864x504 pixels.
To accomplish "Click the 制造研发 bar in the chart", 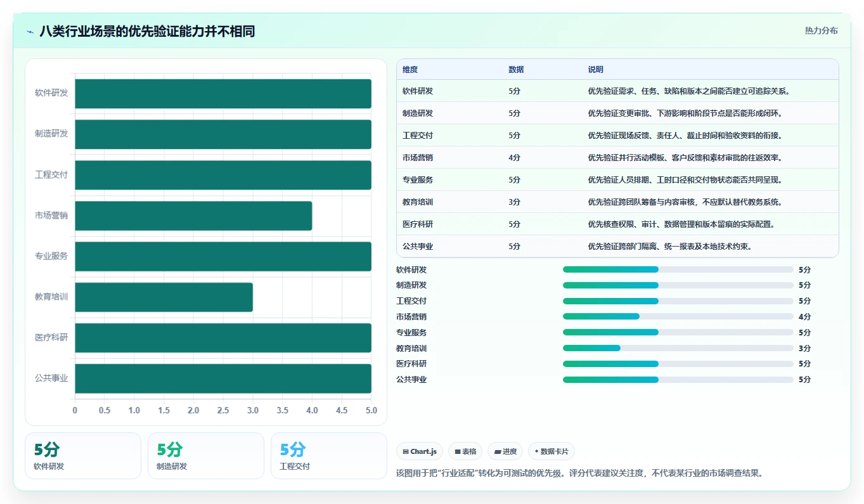I will pos(223,134).
